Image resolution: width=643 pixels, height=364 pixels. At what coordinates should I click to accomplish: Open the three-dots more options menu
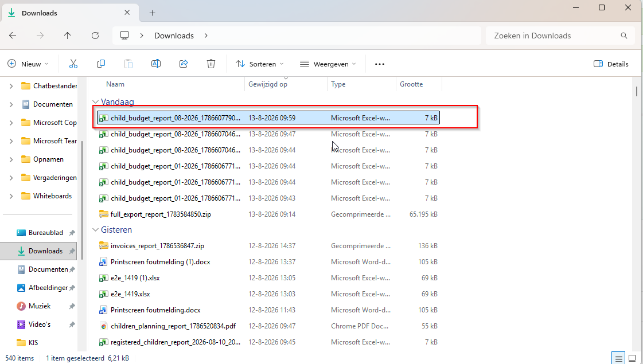(380, 64)
